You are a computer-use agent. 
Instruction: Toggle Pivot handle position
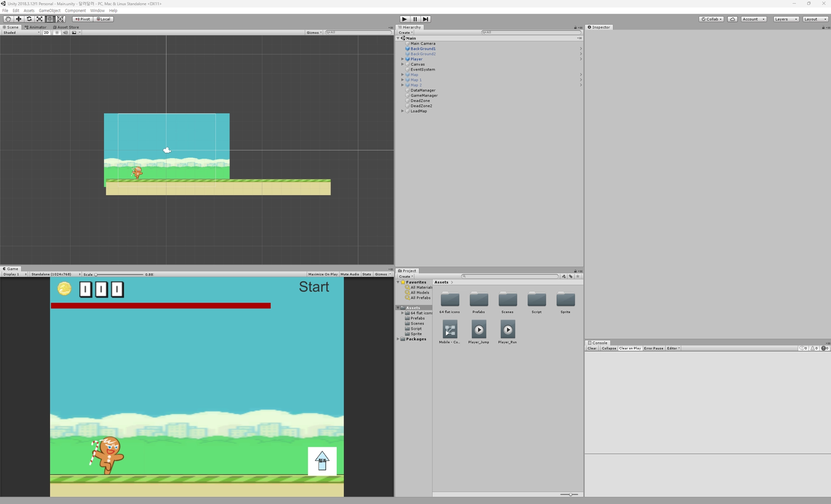click(83, 19)
